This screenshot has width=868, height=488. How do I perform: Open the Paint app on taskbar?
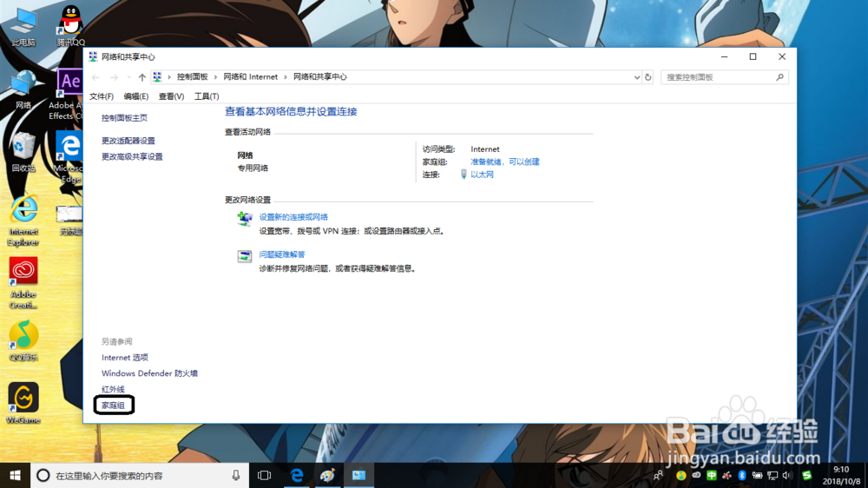(328, 475)
